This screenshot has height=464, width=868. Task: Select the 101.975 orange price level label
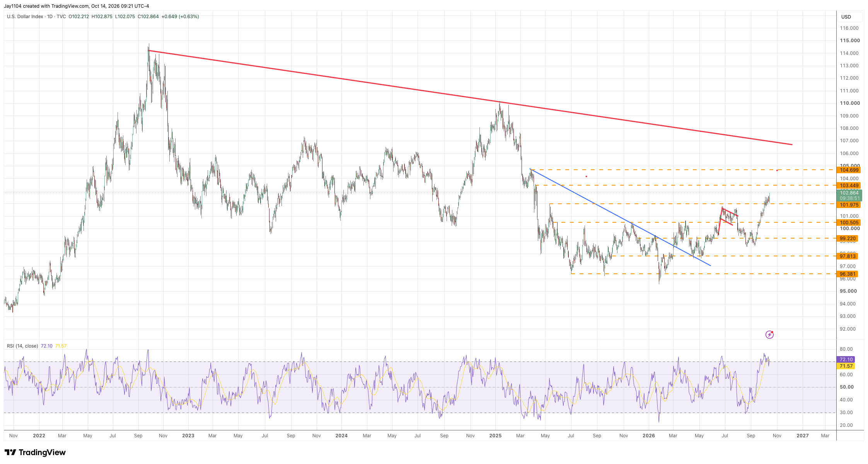click(849, 205)
